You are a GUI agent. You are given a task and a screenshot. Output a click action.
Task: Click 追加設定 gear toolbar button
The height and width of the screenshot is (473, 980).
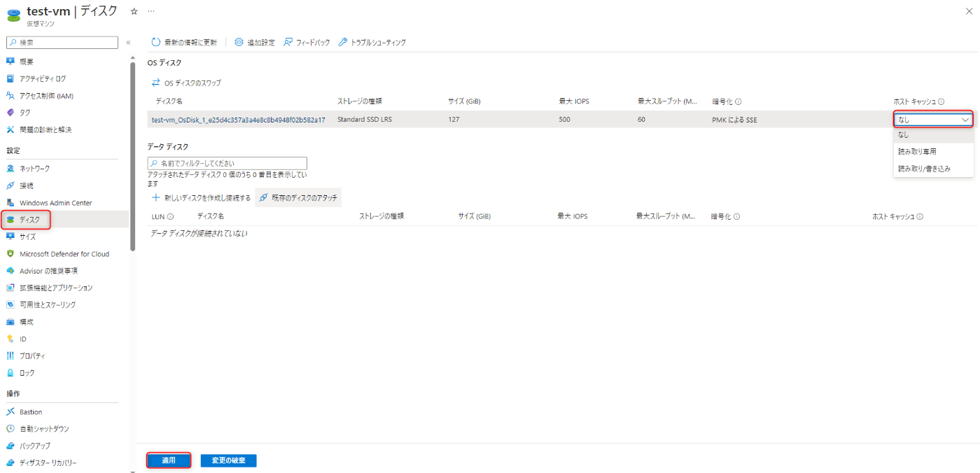[x=255, y=43]
